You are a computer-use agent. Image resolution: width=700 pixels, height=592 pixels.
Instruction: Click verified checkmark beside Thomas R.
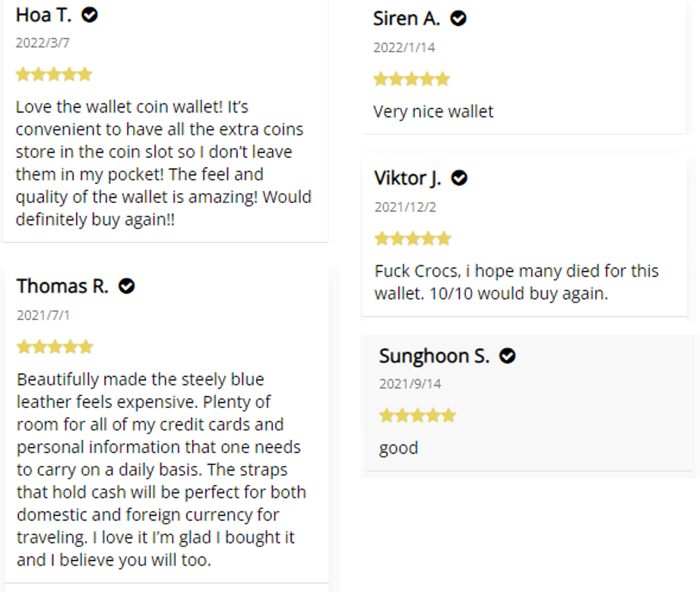point(127,286)
